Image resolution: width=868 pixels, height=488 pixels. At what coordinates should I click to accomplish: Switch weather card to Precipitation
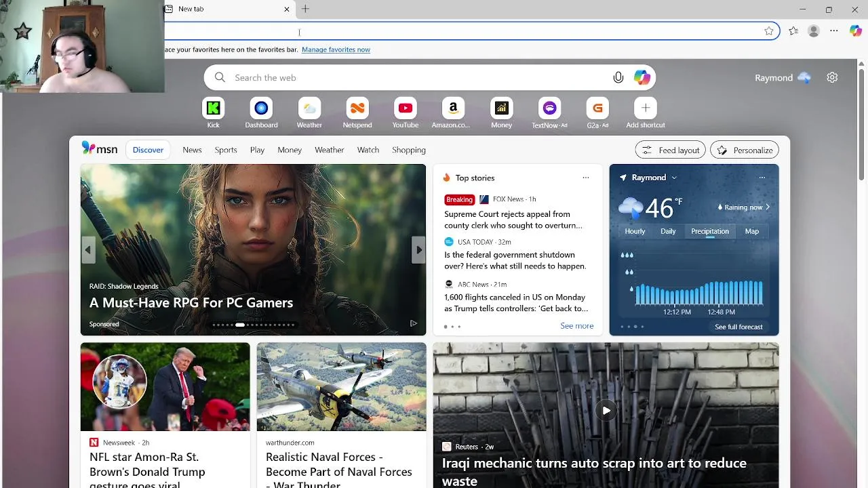[710, 231]
